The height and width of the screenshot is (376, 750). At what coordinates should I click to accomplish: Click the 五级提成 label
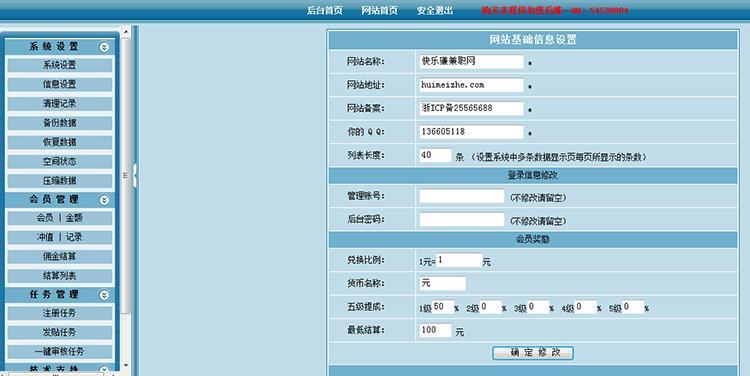click(x=366, y=307)
